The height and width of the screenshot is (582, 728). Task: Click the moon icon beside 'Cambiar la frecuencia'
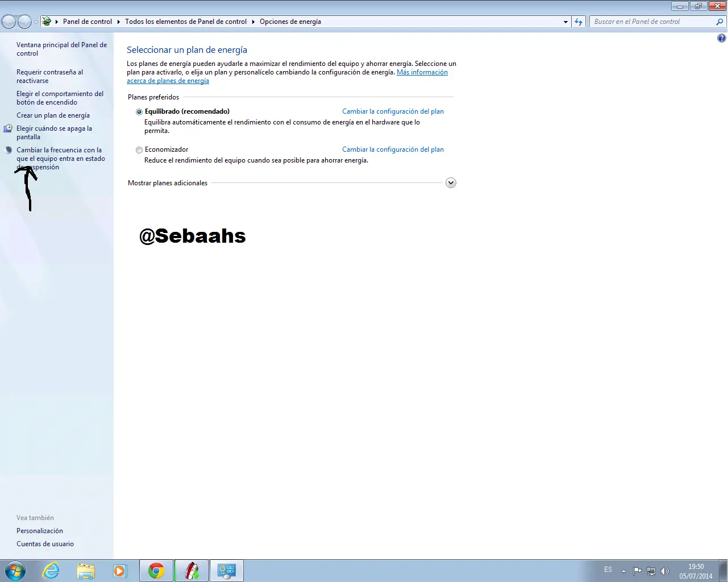pyautogui.click(x=8, y=151)
